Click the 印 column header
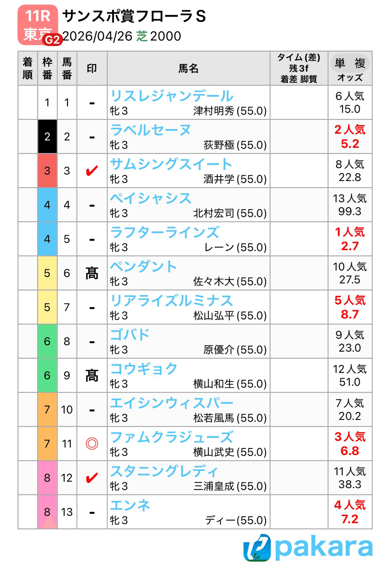The width and height of the screenshot is (392, 568). (x=92, y=68)
